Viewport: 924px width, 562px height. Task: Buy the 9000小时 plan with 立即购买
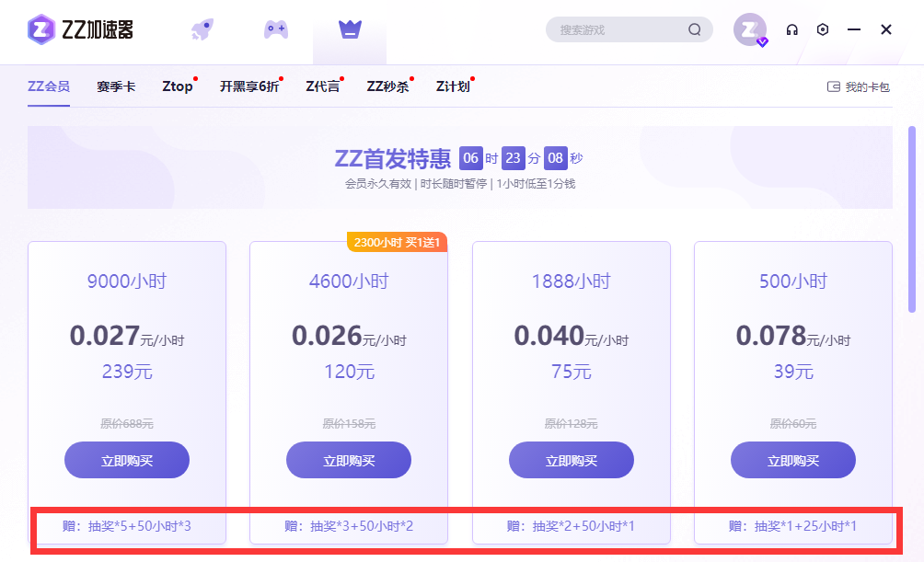click(x=127, y=460)
